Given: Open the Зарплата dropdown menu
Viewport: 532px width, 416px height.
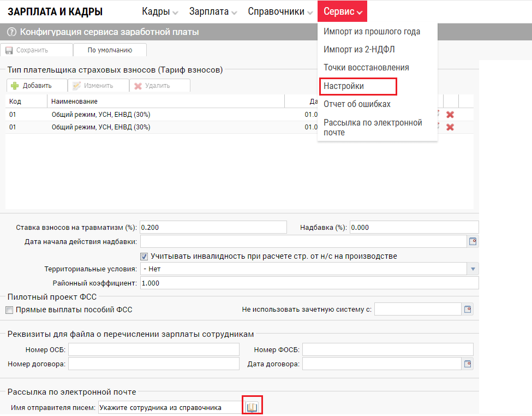Looking at the screenshot, I should tap(212, 11).
